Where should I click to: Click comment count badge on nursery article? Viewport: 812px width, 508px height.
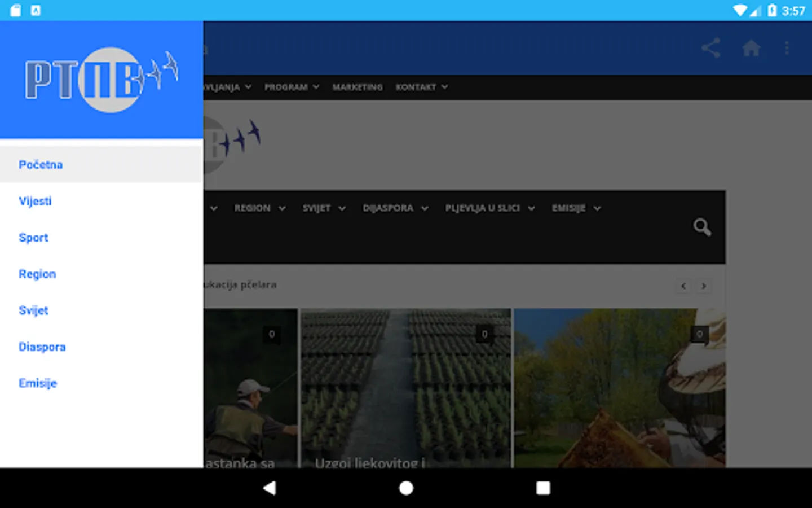(x=484, y=334)
